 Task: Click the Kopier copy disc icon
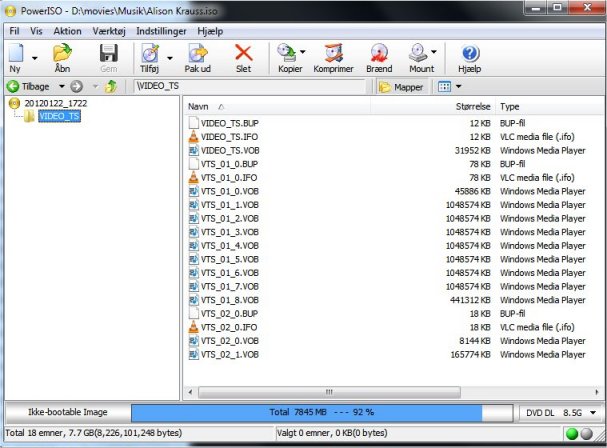tap(287, 53)
